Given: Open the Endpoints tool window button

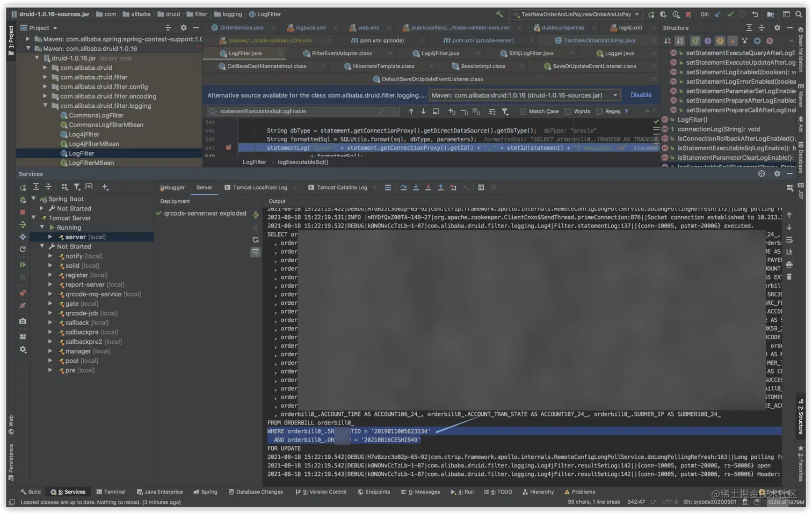Looking at the screenshot, I should click(x=374, y=492).
